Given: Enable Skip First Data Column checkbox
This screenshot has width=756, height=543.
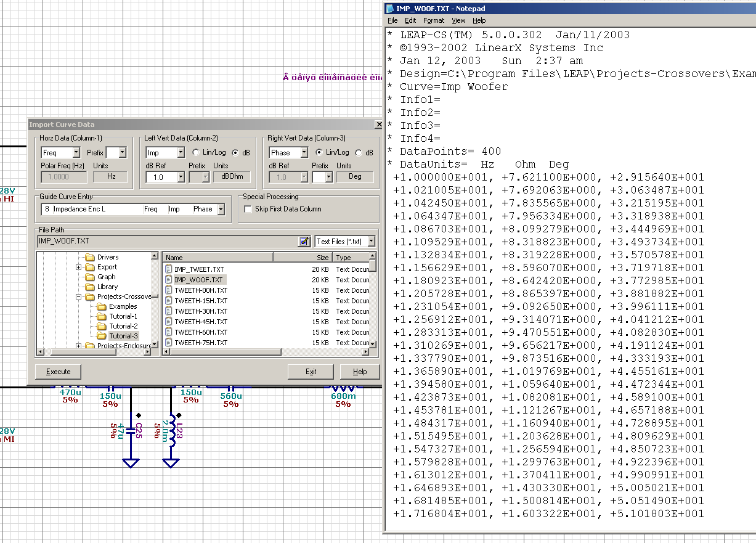Looking at the screenshot, I should [248, 209].
